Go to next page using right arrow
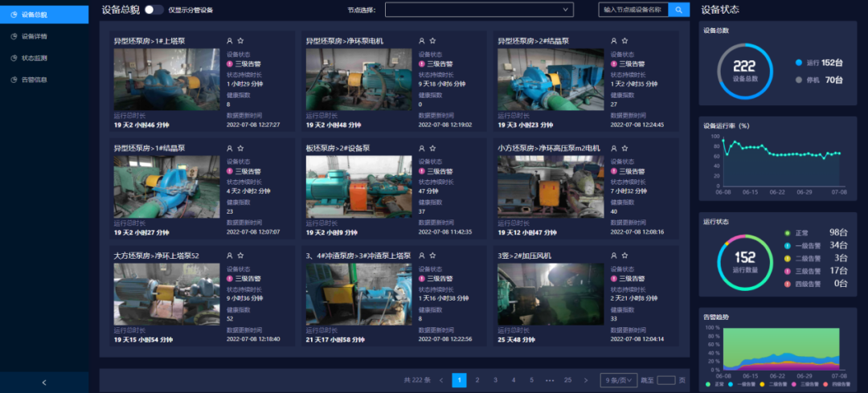 coord(589,380)
